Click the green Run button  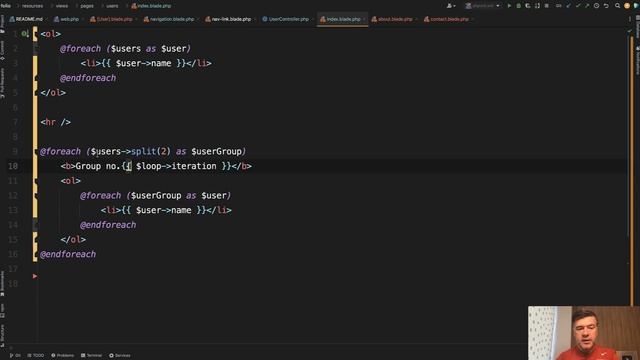509,6
